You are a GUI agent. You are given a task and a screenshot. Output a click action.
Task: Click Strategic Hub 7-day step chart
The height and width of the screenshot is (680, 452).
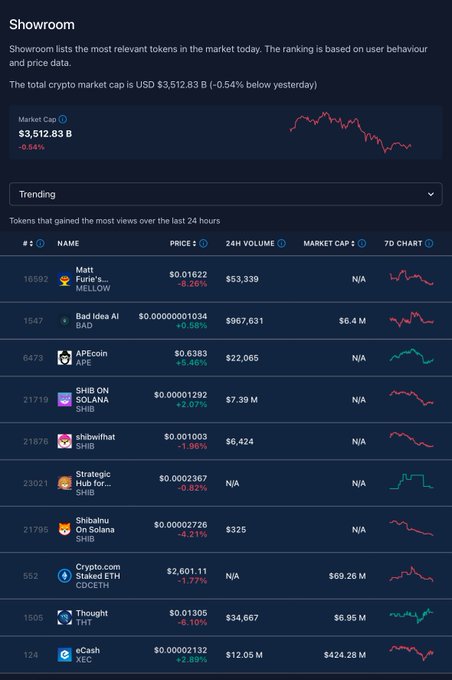[411, 481]
